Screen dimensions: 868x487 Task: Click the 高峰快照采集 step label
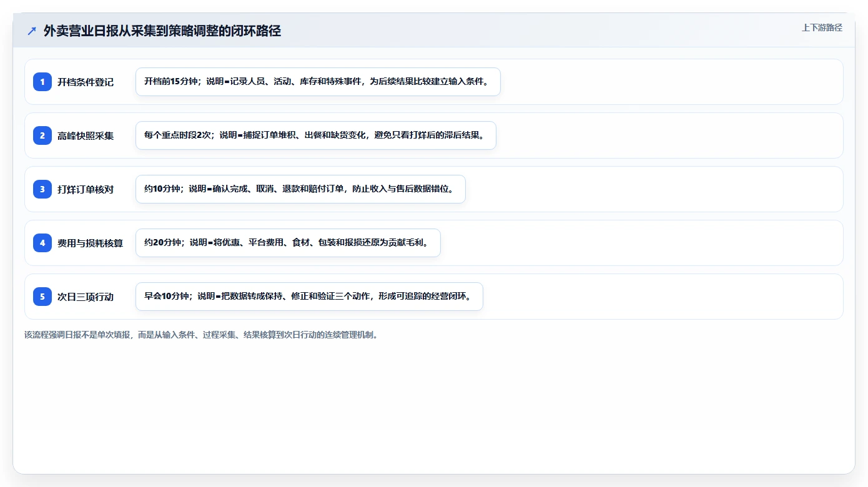(86, 135)
